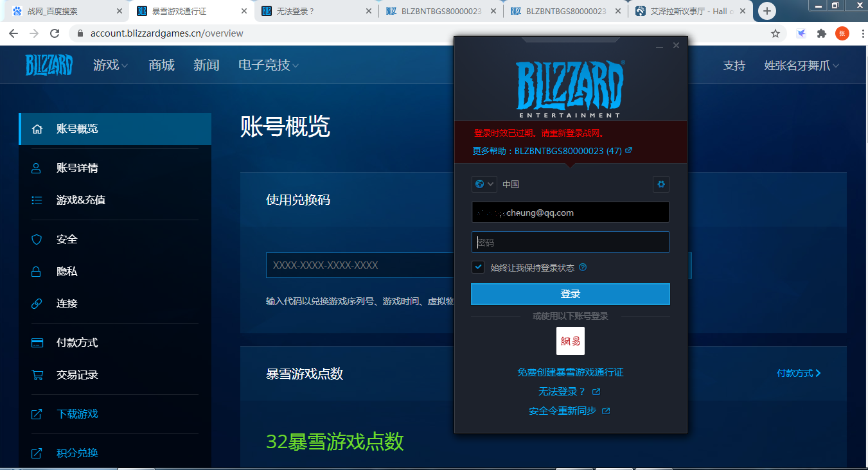868x470 pixels.
Task: Click the shield icon beside 安全
Action: 37,239
